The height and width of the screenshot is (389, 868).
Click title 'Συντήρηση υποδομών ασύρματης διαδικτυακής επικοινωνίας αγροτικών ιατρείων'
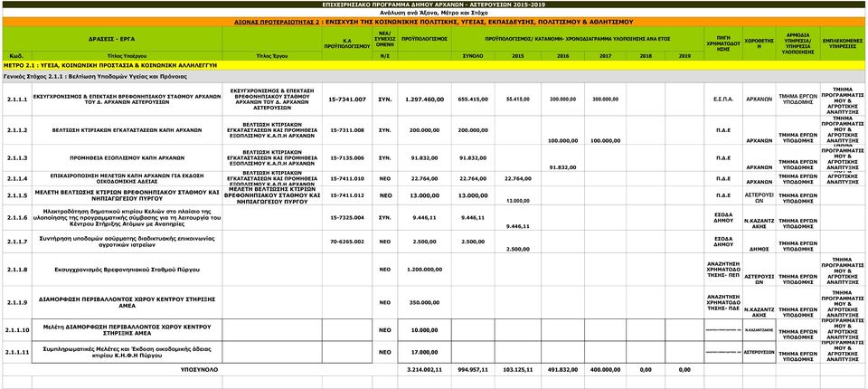point(127,242)
